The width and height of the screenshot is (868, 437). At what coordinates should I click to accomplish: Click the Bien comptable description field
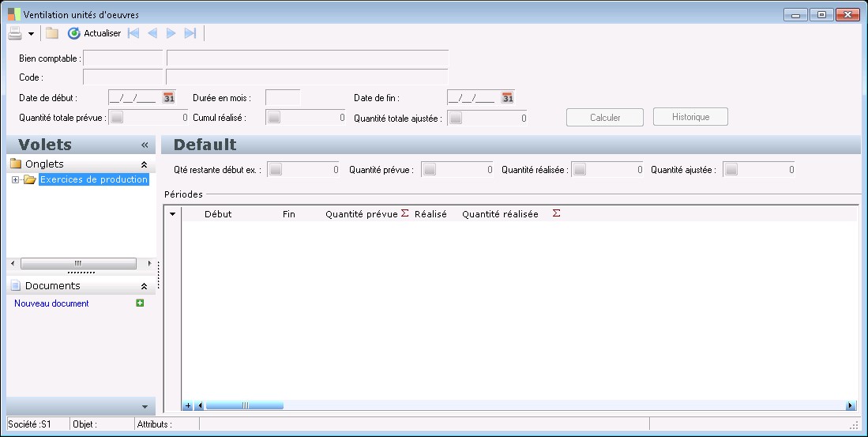click(x=307, y=58)
